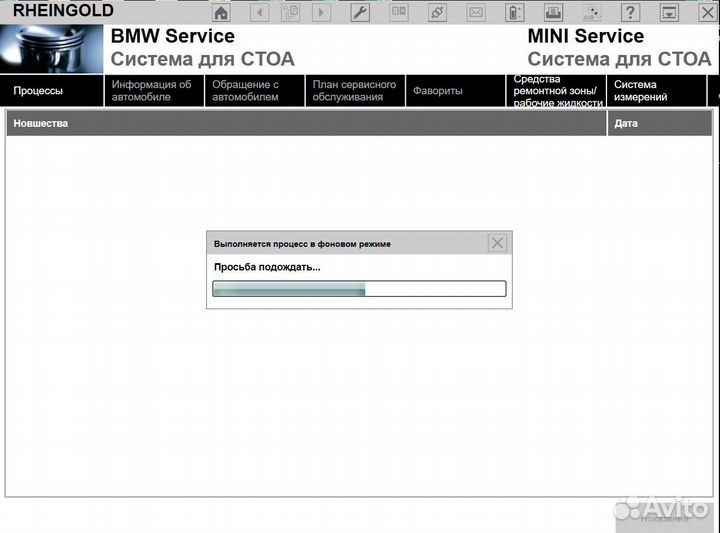This screenshot has width=720, height=533.
Task: Open Средства ремонтной зоны/рабочие жидкости tab
Action: 556,90
